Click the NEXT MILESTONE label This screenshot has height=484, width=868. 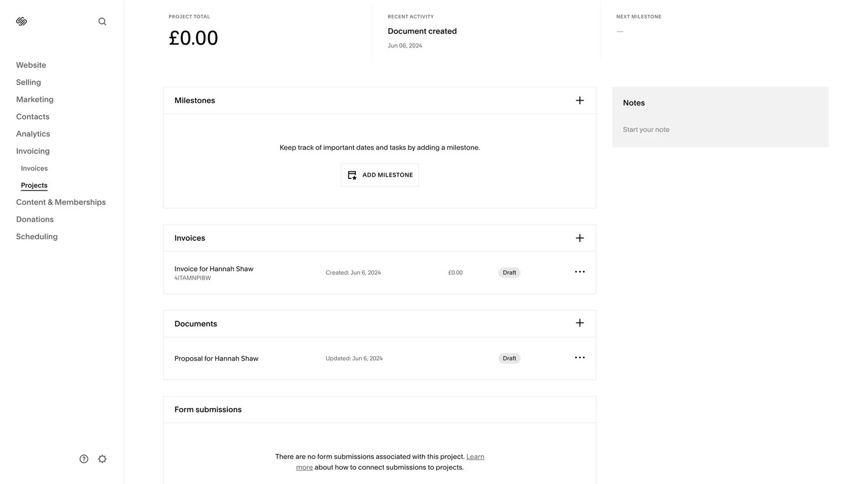click(x=639, y=17)
